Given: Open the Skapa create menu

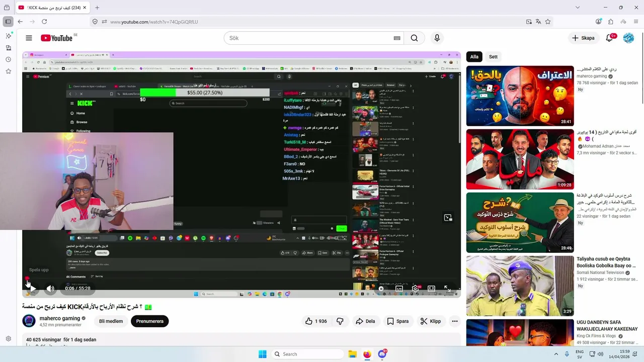Looking at the screenshot, I should [583, 38].
